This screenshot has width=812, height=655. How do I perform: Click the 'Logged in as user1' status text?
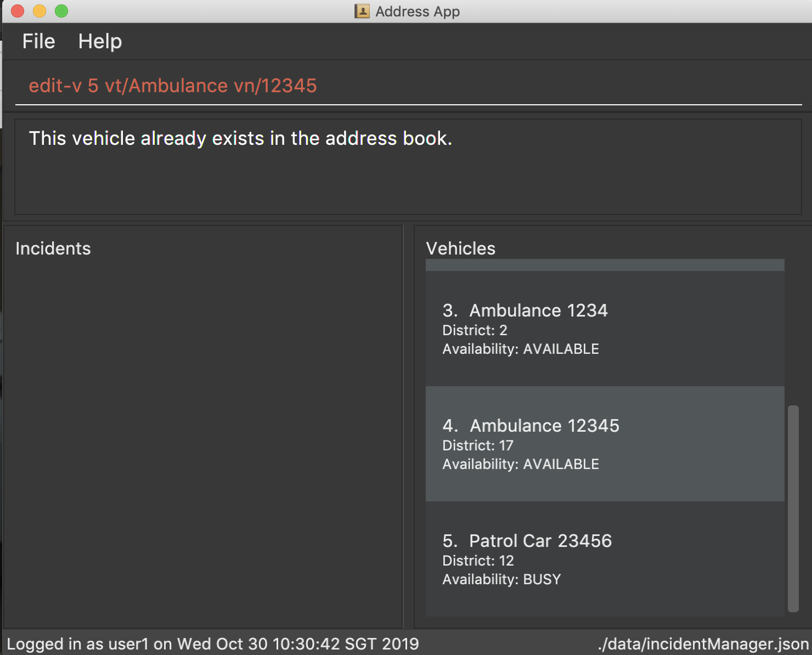click(x=213, y=643)
